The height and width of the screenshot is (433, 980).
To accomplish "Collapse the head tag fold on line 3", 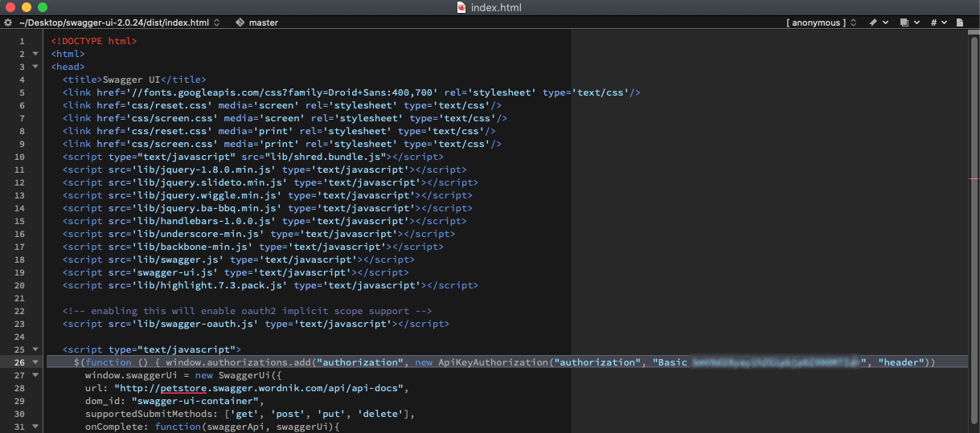I will click(35, 67).
